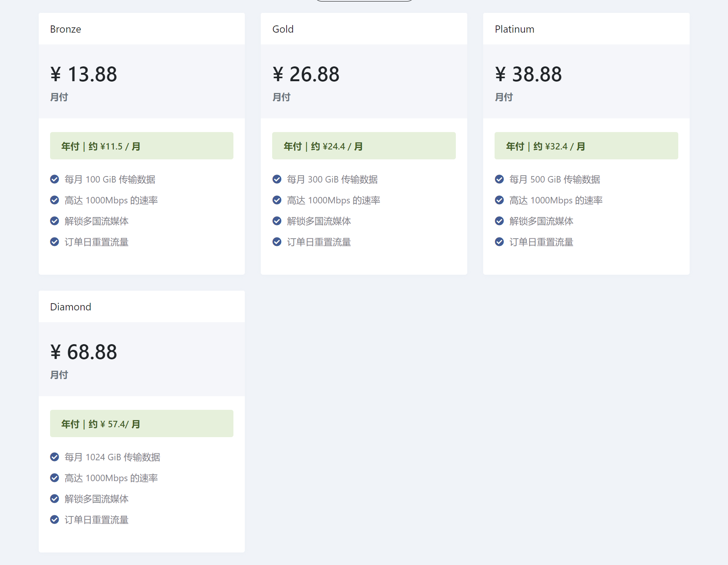Open the Platinum plan title

(x=514, y=29)
